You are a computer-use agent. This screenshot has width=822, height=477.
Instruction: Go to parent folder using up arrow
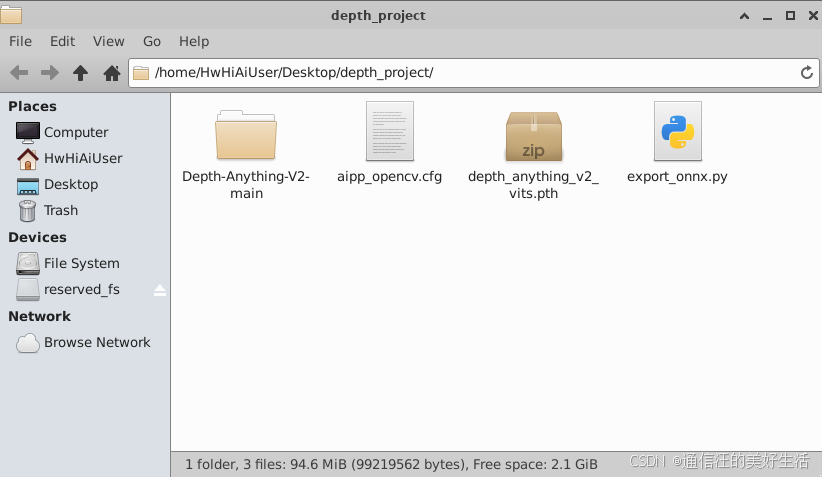[x=80, y=73]
